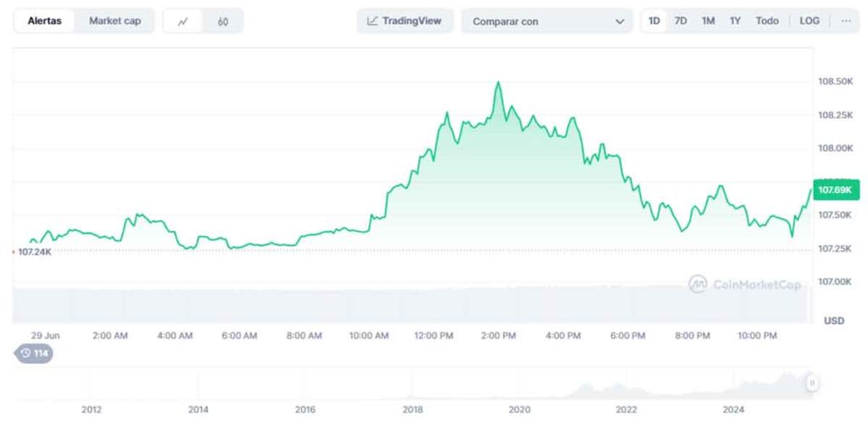Viewport: 868px width, 428px height.
Task: Click the 108.00K axis label
Action: click(835, 147)
